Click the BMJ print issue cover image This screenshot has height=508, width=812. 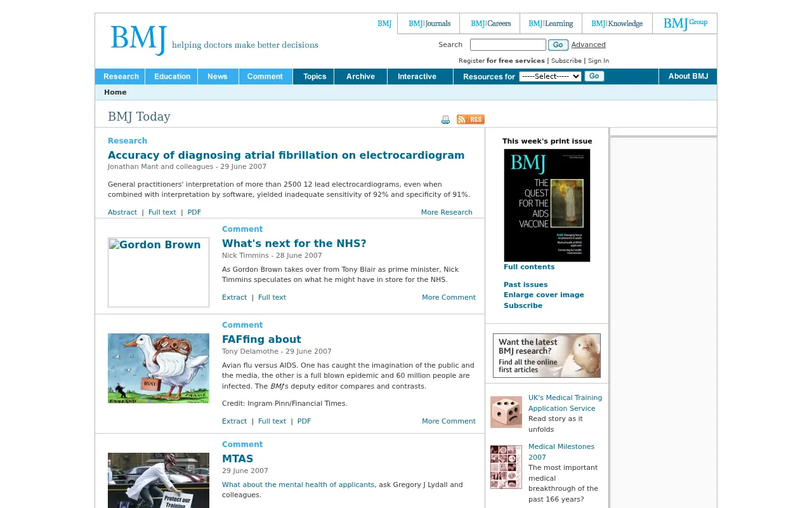(547, 205)
